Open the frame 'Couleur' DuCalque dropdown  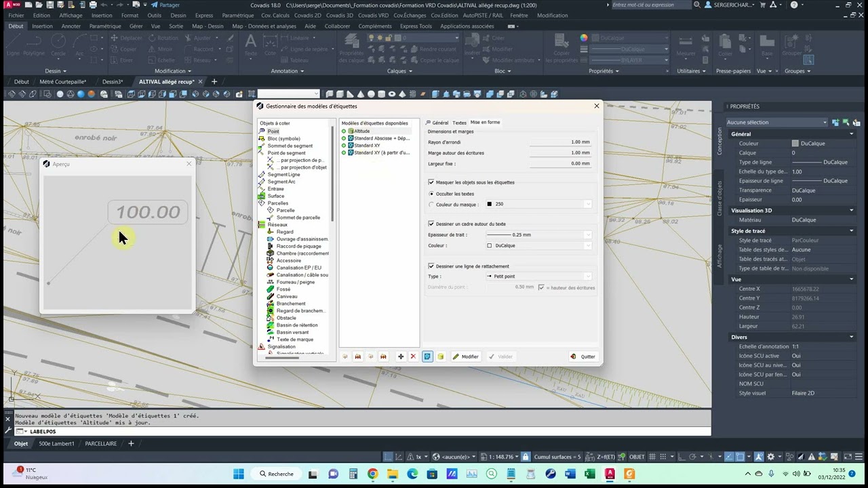[x=538, y=245]
